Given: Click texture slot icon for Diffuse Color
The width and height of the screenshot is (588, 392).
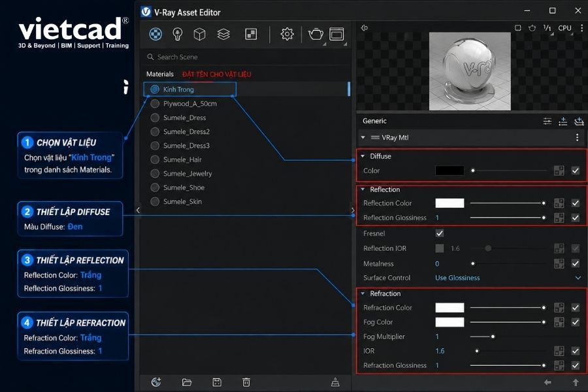Looking at the screenshot, I should [559, 171].
